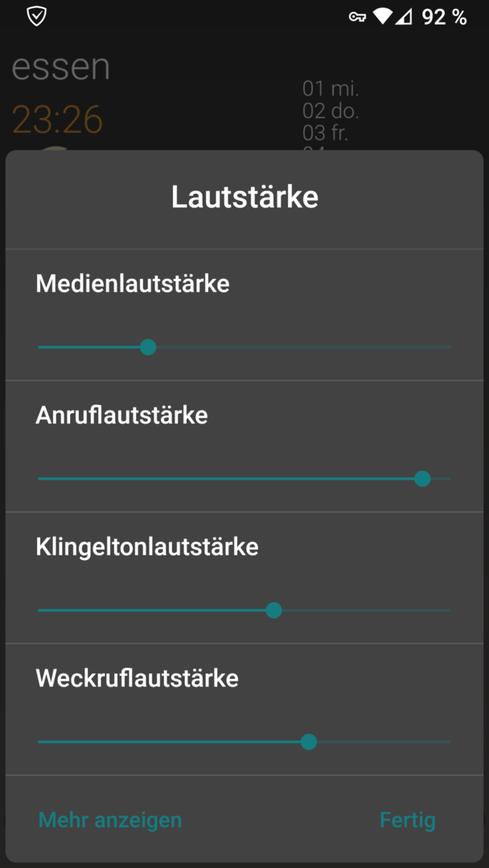Viewport: 489px width, 868px height.
Task: Expand options with Mehr anzeigen
Action: point(109,820)
